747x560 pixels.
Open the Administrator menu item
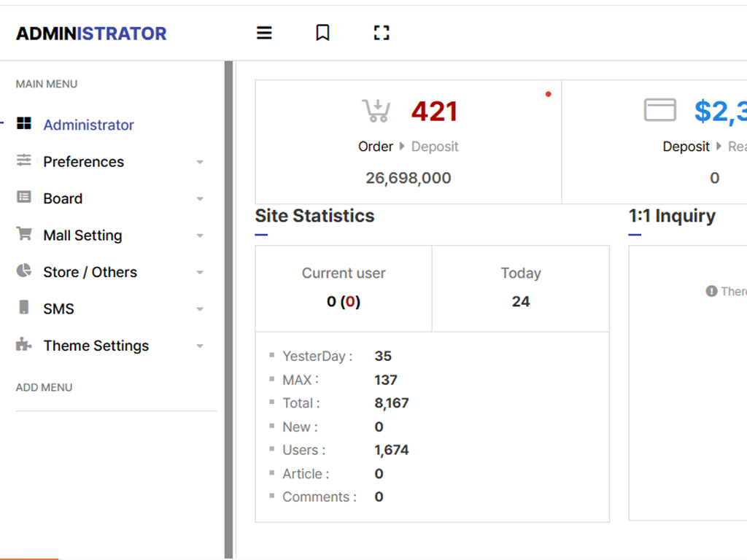[x=88, y=125]
